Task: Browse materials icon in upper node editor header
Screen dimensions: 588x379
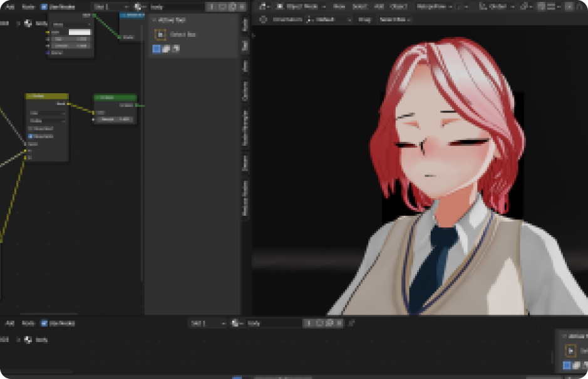Action: [x=140, y=7]
